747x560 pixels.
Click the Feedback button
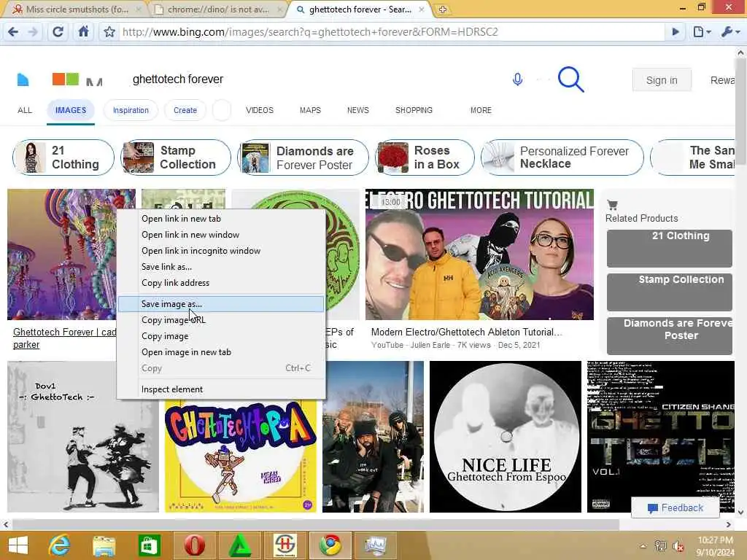[x=676, y=508]
